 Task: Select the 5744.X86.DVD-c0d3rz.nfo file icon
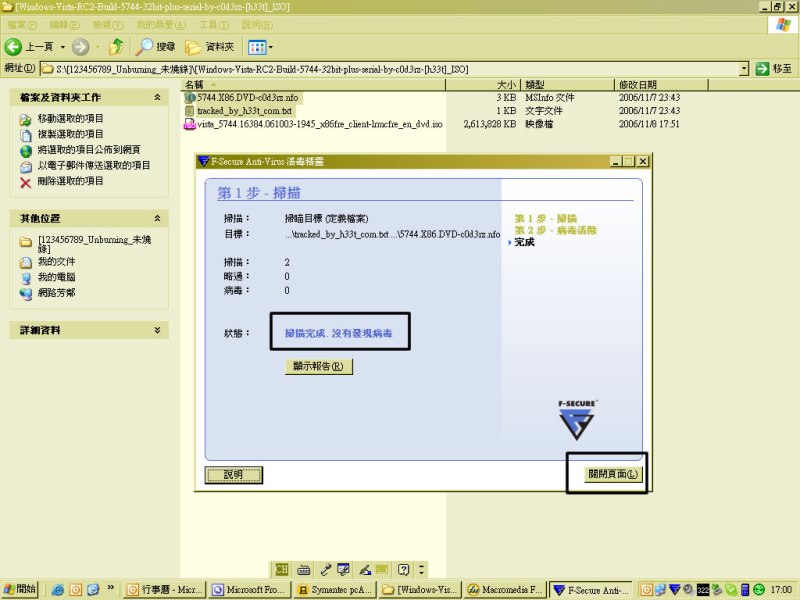pos(190,97)
